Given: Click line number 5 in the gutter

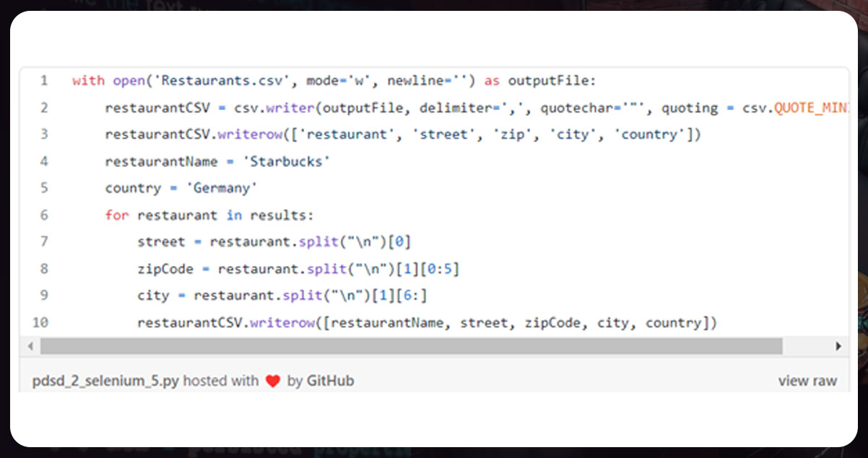Looking at the screenshot, I should 43,188.
